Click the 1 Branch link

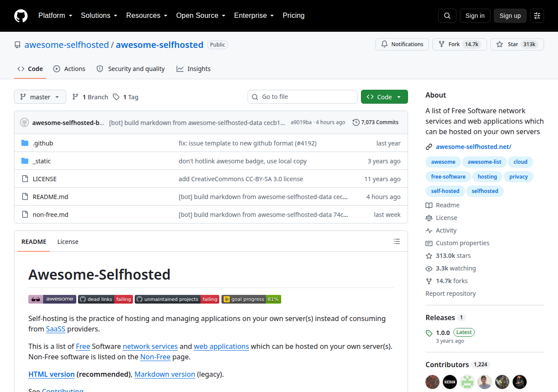point(90,97)
